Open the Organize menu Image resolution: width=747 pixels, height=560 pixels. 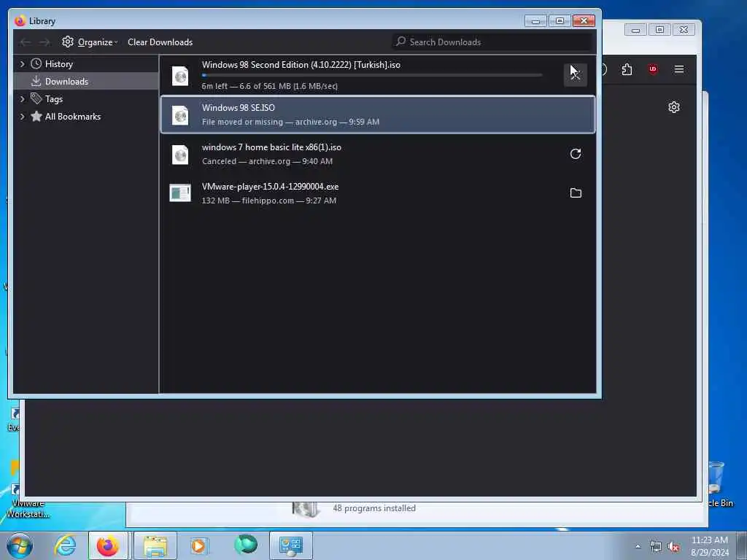[x=90, y=42]
